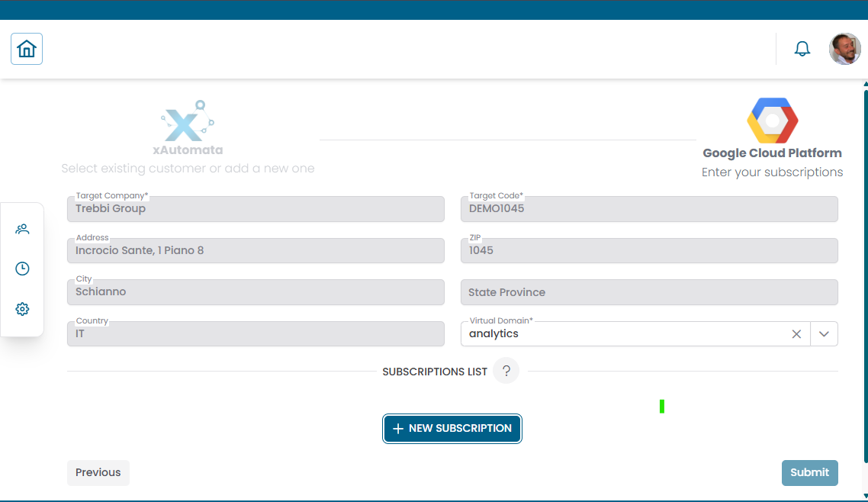
Task: Open the State Province field dropdown
Action: pos(649,292)
